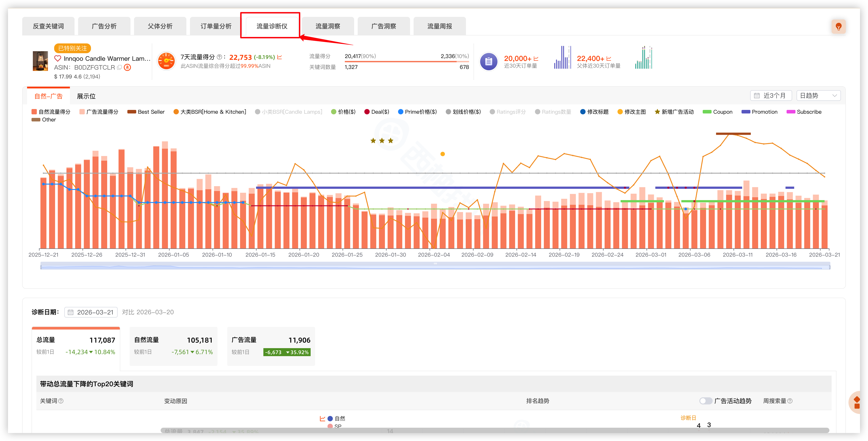Click the trend icon beside 22,400+
Viewport: 868px width, 441px height.
pyautogui.click(x=609, y=59)
